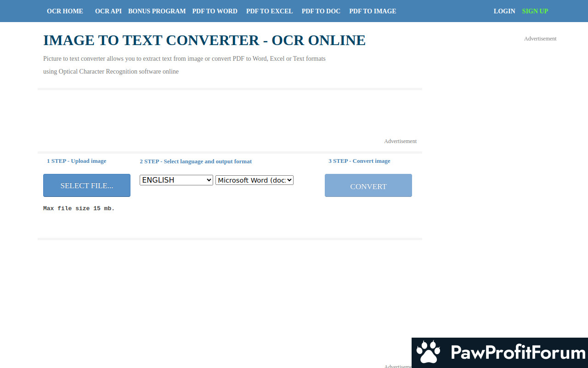Click the paw print icon

coord(428,352)
